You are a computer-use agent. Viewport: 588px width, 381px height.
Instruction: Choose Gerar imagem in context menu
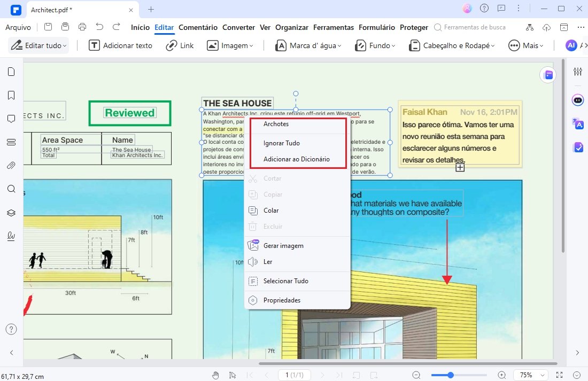(x=298, y=246)
